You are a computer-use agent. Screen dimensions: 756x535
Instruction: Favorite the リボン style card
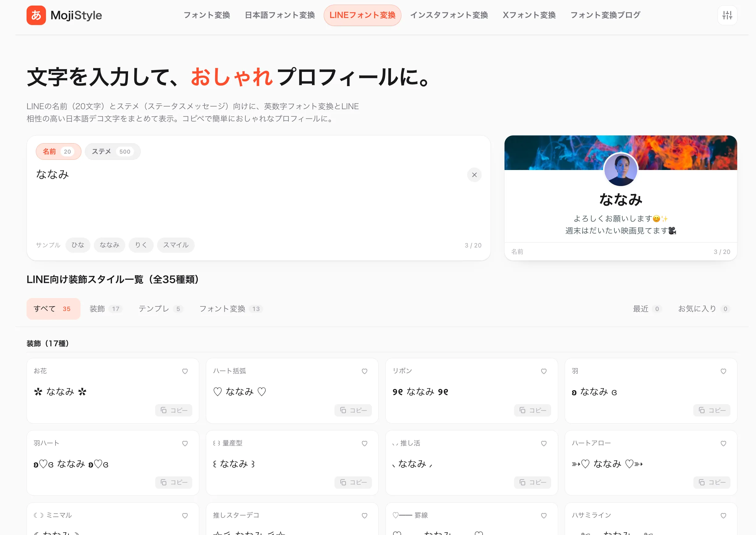pyautogui.click(x=543, y=371)
